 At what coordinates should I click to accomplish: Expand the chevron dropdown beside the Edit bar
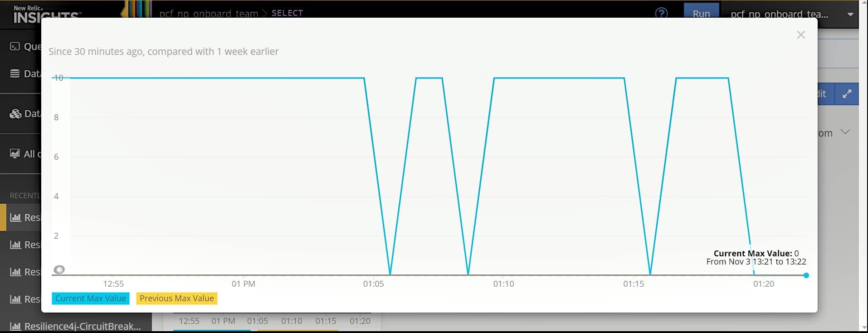[x=845, y=132]
